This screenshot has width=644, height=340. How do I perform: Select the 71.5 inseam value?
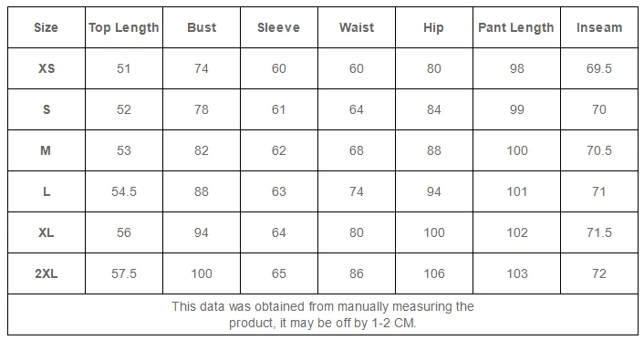(x=599, y=232)
